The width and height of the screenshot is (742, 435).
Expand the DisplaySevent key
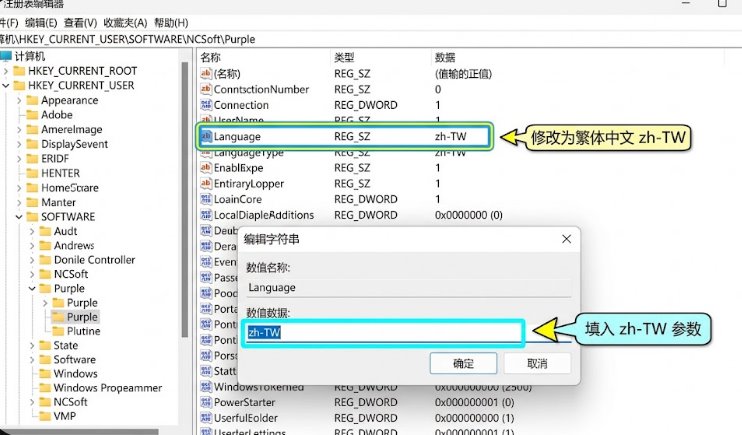click(x=19, y=144)
